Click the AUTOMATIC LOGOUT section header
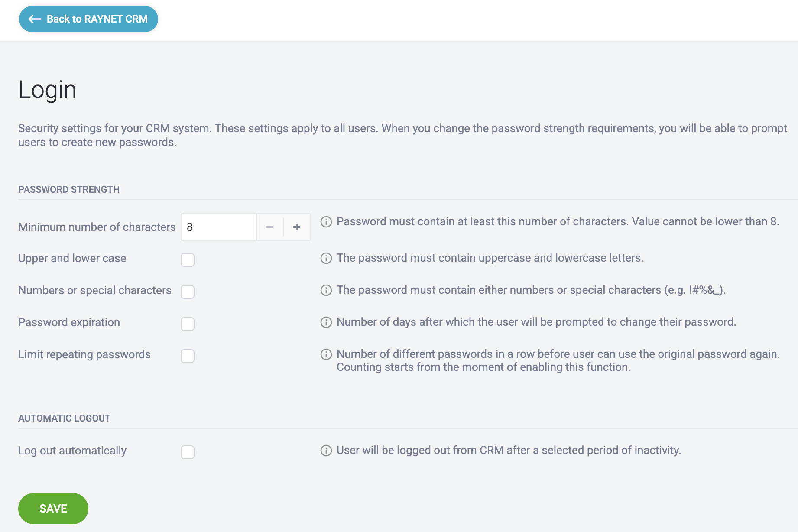 64,418
